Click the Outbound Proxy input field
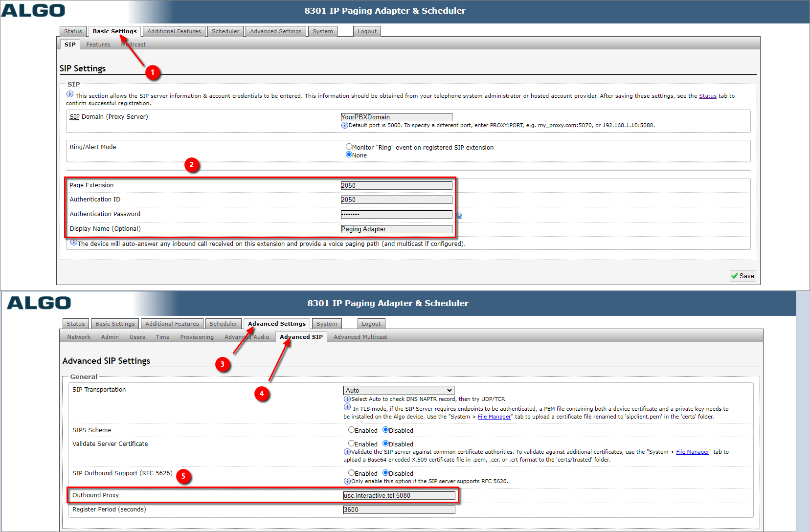Viewport: 810px width, 532px height. point(399,495)
